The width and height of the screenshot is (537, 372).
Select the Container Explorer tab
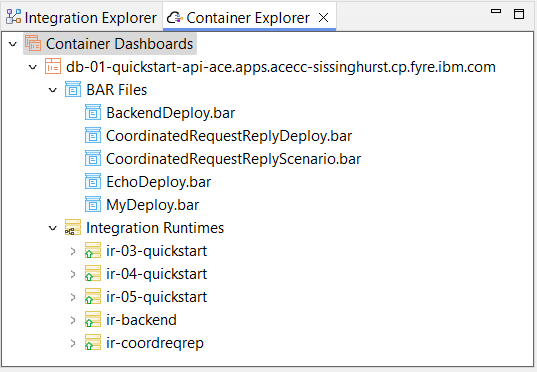[249, 17]
